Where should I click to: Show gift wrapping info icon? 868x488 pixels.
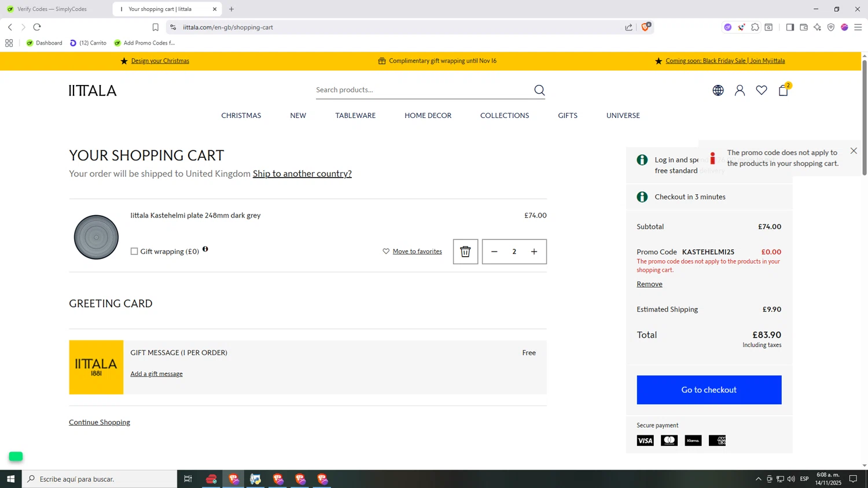pyautogui.click(x=205, y=249)
